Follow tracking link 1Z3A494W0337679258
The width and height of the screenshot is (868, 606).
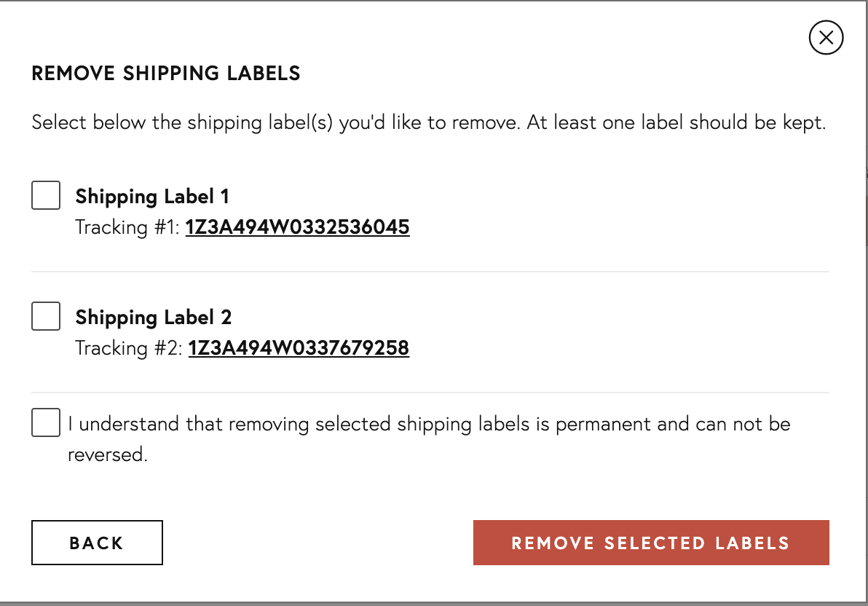(299, 348)
